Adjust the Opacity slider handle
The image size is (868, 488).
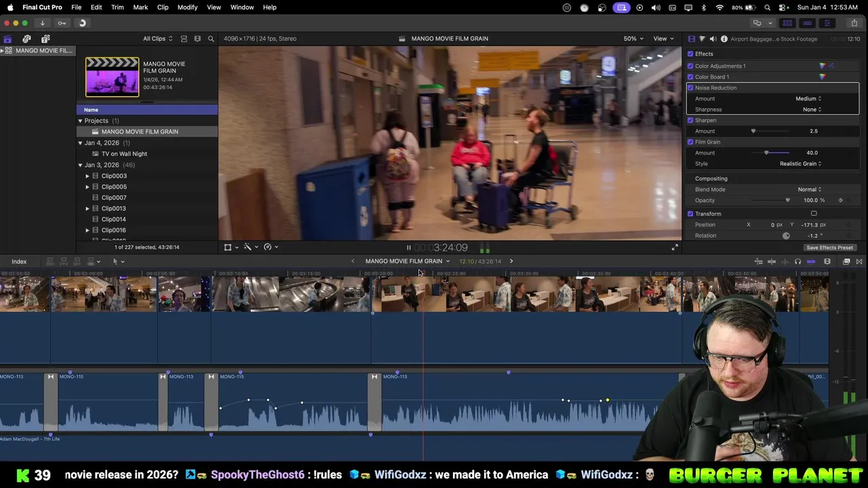point(787,200)
